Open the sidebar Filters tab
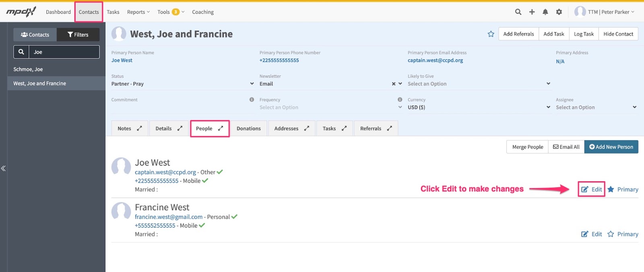 coord(78,35)
